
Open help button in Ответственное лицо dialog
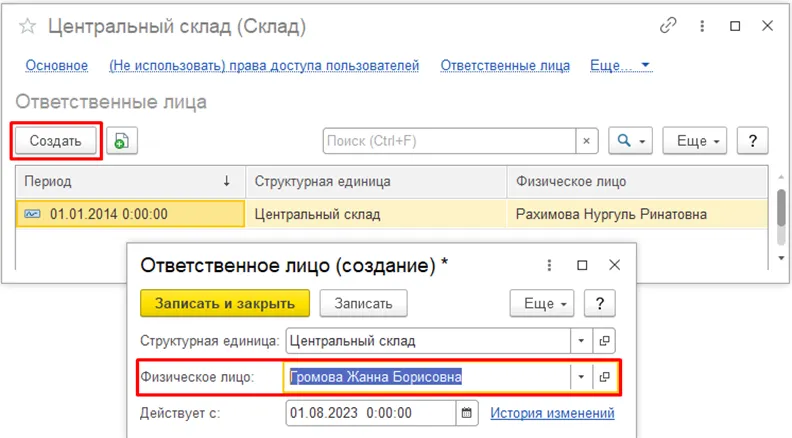(600, 303)
